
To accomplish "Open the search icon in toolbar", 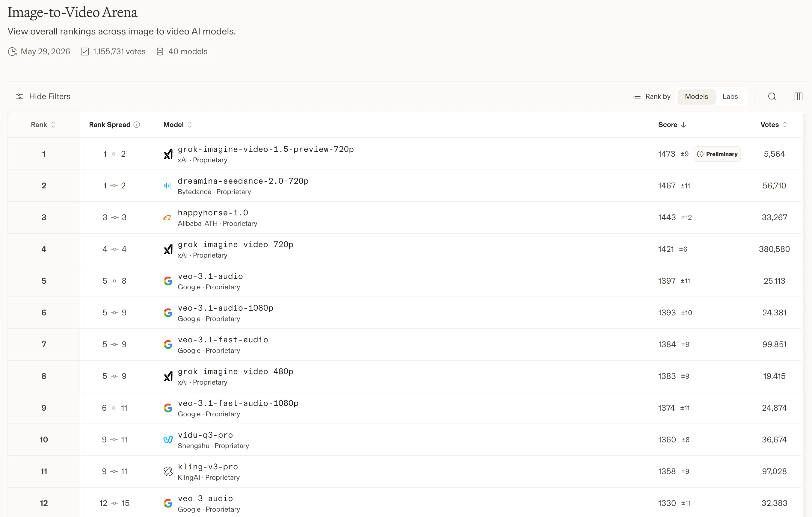I will tap(772, 97).
